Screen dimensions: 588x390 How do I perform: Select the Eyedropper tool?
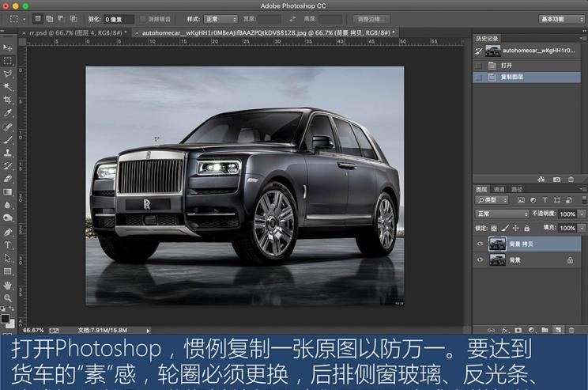7,113
